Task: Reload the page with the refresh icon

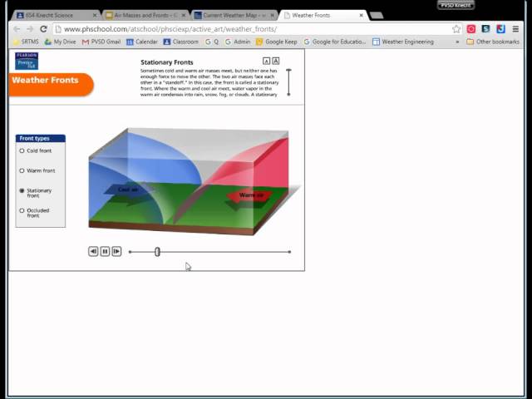Action: coord(43,29)
